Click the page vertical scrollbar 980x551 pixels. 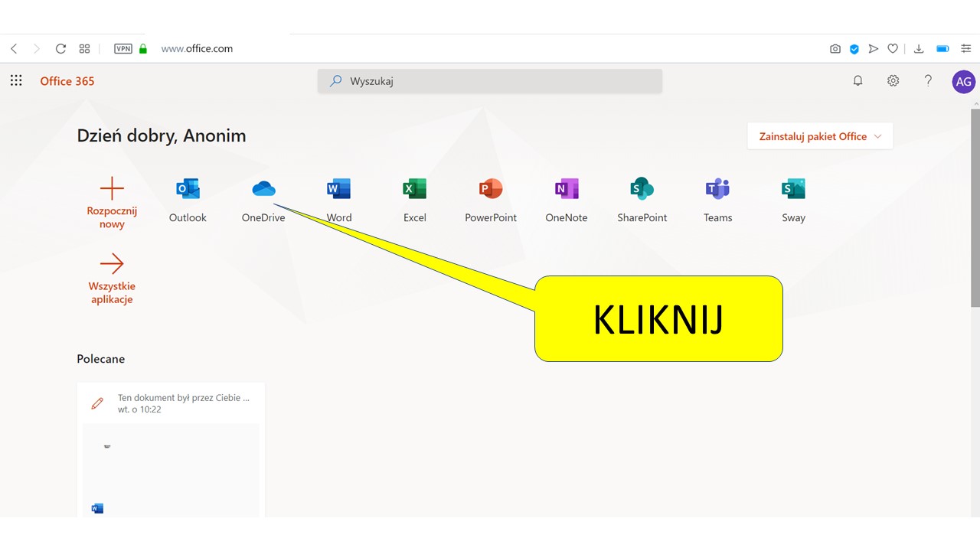point(975,207)
